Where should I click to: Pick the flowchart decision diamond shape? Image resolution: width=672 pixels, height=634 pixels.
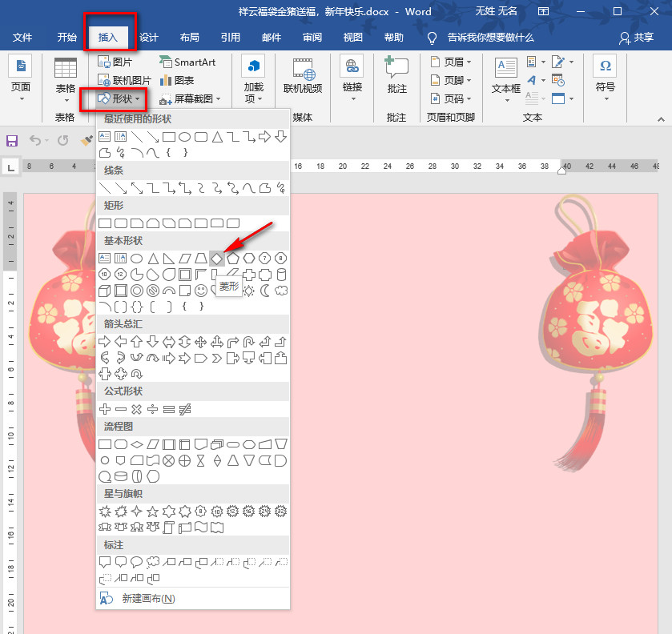(x=136, y=444)
